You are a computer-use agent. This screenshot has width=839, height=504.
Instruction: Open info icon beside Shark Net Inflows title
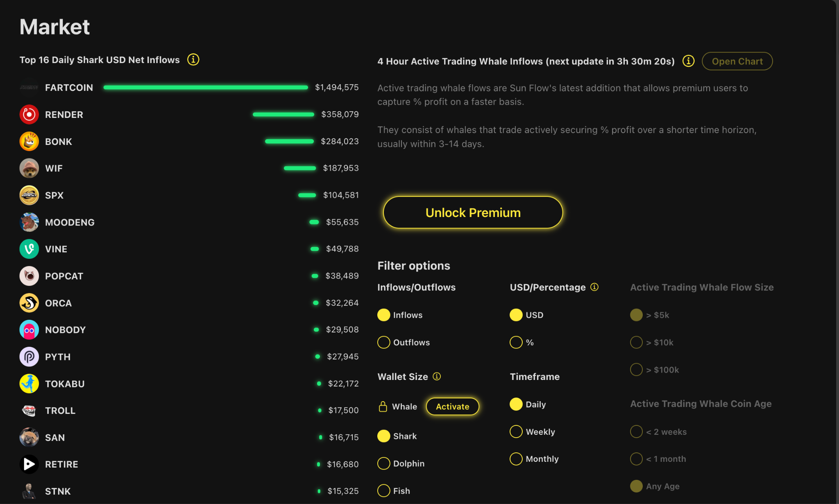tap(193, 60)
